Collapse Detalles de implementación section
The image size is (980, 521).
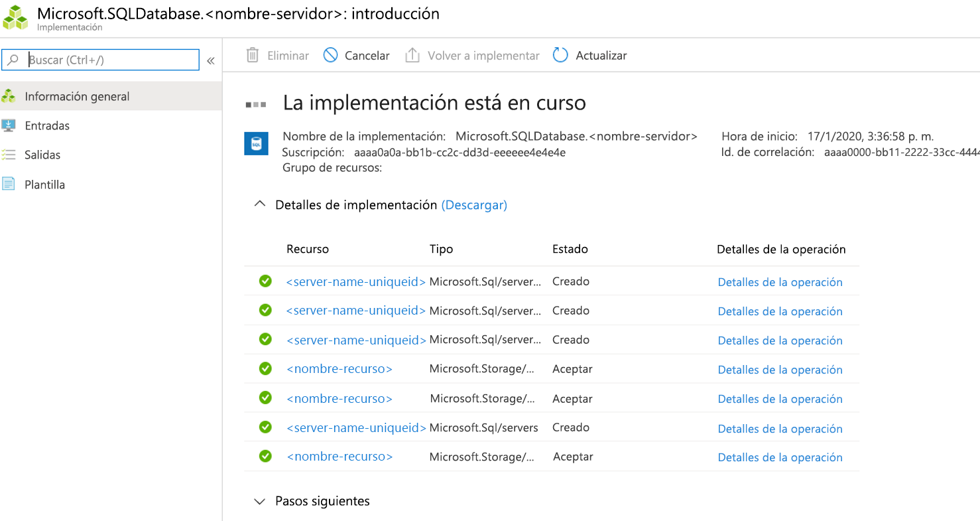click(261, 205)
